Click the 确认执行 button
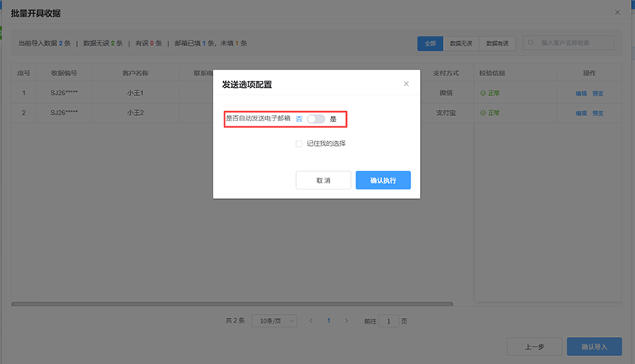The image size is (635, 364). click(383, 181)
